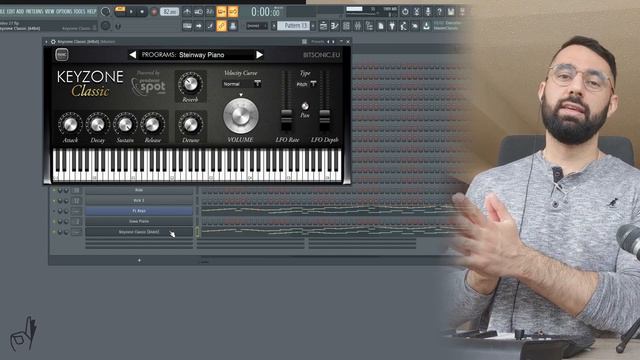Open the LFO Type Pitch dropdown

(306, 84)
